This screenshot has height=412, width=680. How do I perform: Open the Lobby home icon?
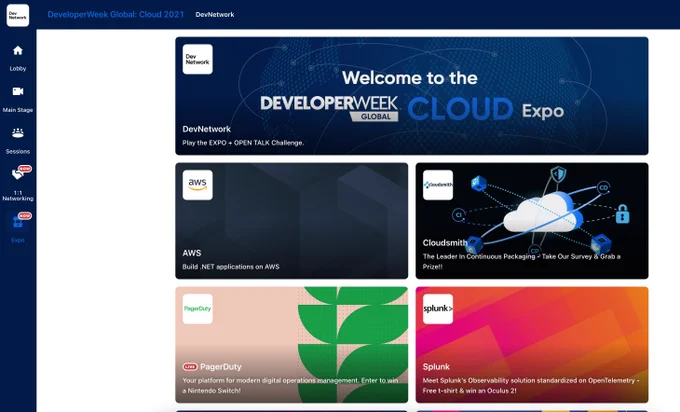coord(18,51)
